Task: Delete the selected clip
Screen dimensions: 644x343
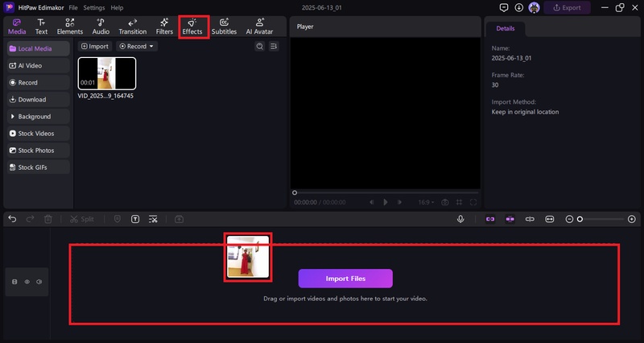Action: [x=48, y=219]
